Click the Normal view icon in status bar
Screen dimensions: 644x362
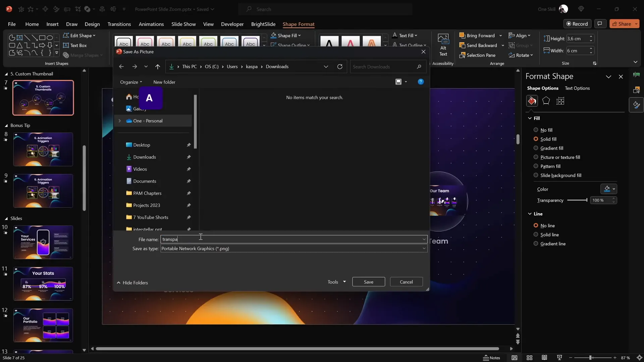(515, 358)
